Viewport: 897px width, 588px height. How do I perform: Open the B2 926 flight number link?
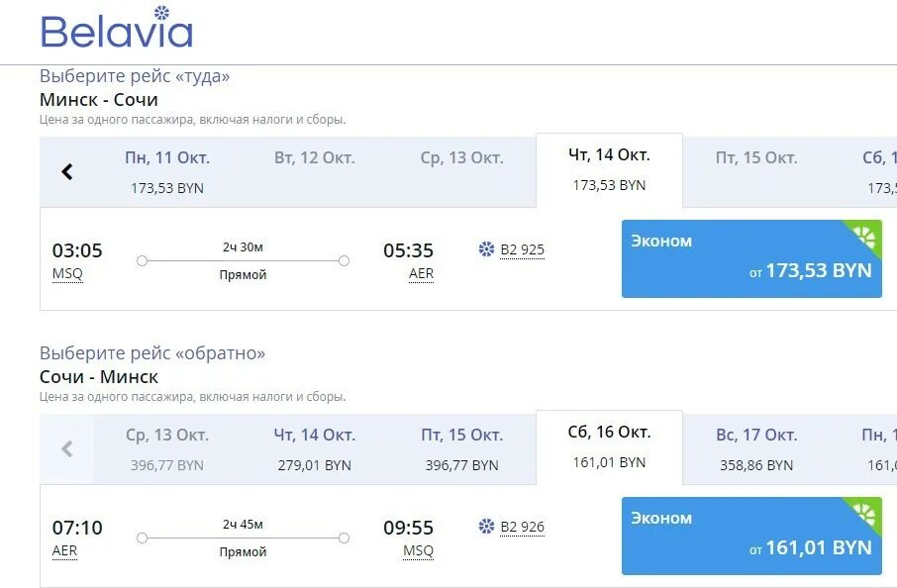(x=523, y=527)
